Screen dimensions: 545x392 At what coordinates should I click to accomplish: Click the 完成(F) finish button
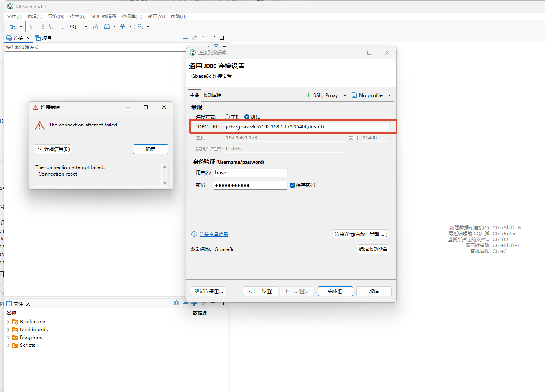coord(335,291)
